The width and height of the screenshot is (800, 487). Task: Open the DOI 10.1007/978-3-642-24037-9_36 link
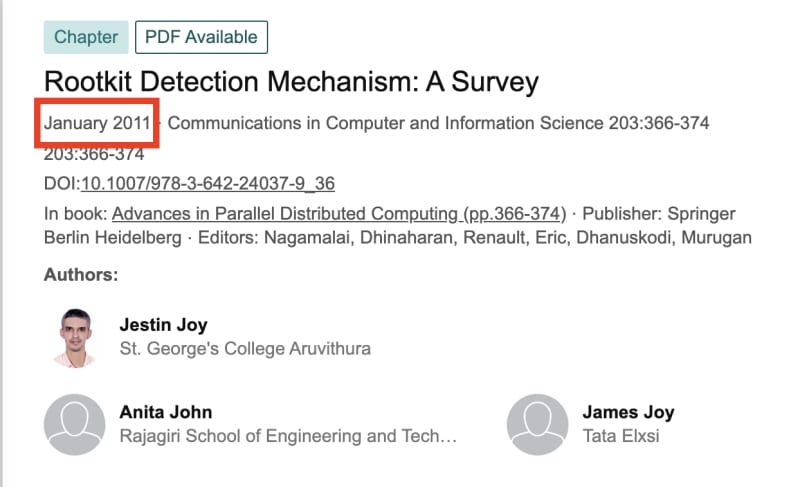(x=208, y=184)
